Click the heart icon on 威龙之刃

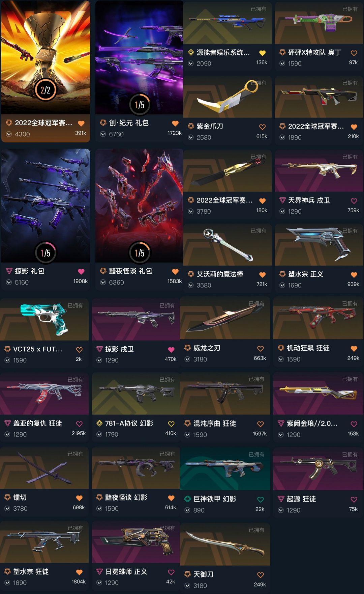pos(261,348)
